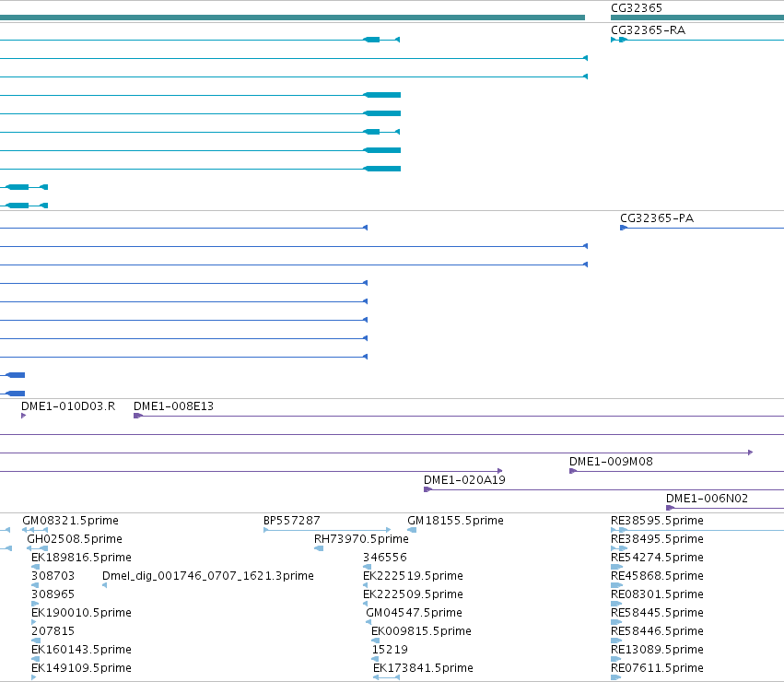Click the DME1-009M08 clone start arrow
The width and height of the screenshot is (784, 682).
tap(573, 471)
